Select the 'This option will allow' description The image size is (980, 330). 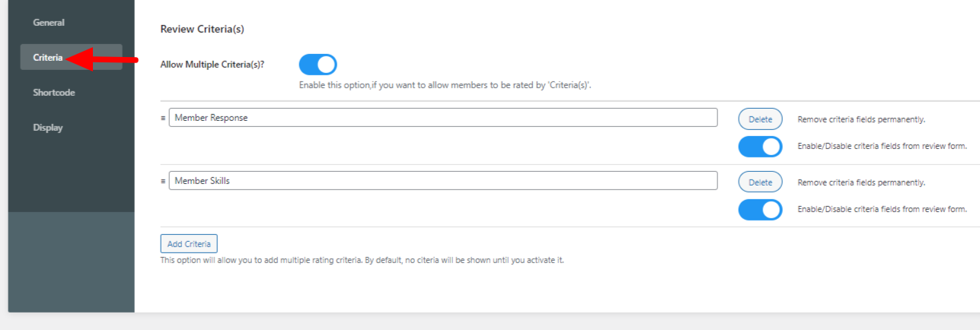click(x=362, y=260)
